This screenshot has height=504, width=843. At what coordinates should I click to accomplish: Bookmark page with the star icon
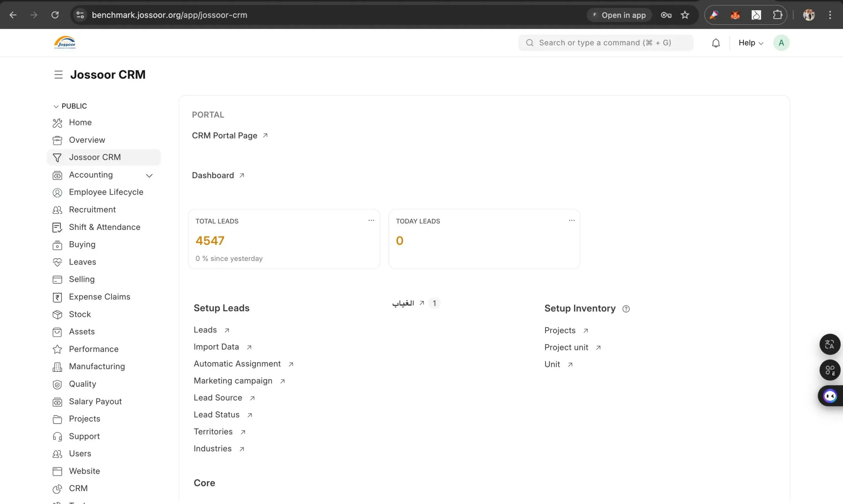685,15
